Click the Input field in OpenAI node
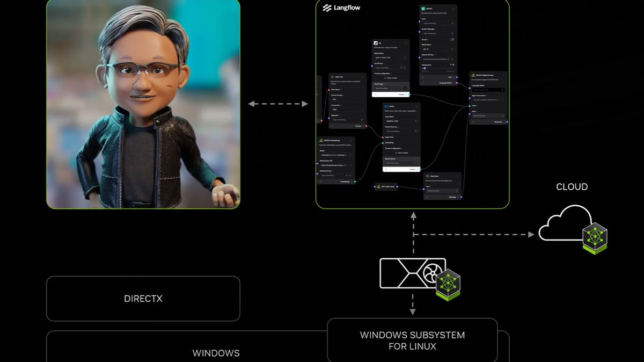Screen dimensions: 644x362 click(438, 23)
